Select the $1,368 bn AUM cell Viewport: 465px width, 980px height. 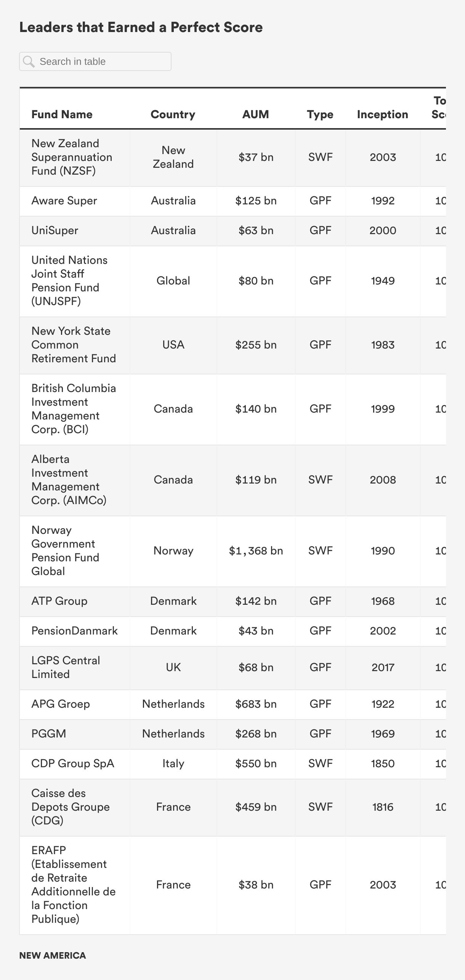tap(256, 551)
